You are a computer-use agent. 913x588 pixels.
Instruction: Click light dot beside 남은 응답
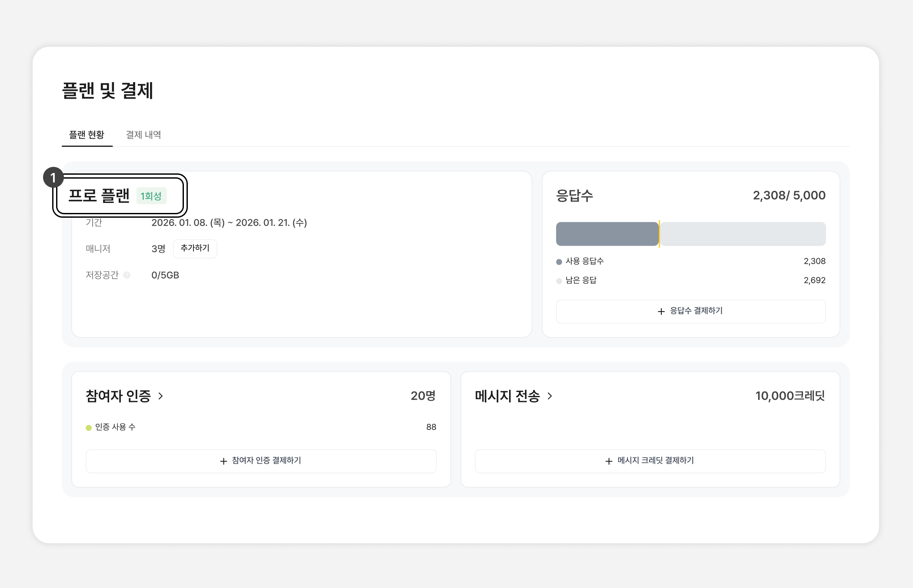pyautogui.click(x=559, y=281)
